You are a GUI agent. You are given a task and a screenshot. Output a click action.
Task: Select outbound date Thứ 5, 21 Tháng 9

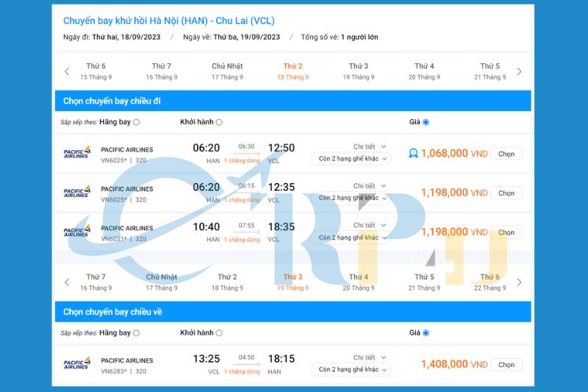click(x=490, y=71)
